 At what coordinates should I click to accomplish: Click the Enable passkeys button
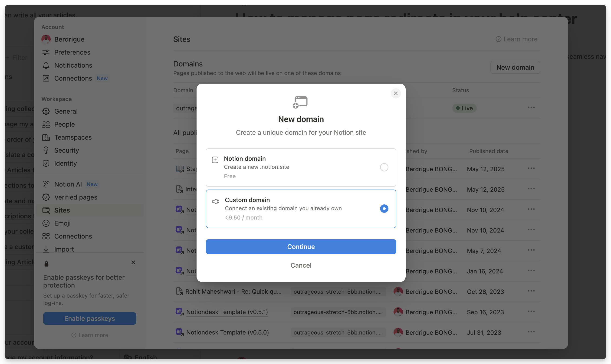89,318
